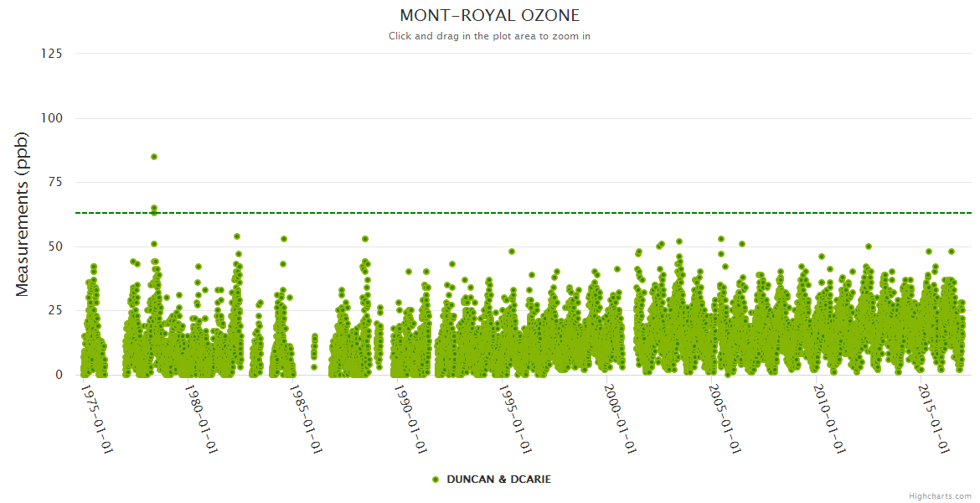Click the 1990-01-01 x-axis label
Image resolution: width=980 pixels, height=503 pixels.
pyautogui.click(x=410, y=417)
